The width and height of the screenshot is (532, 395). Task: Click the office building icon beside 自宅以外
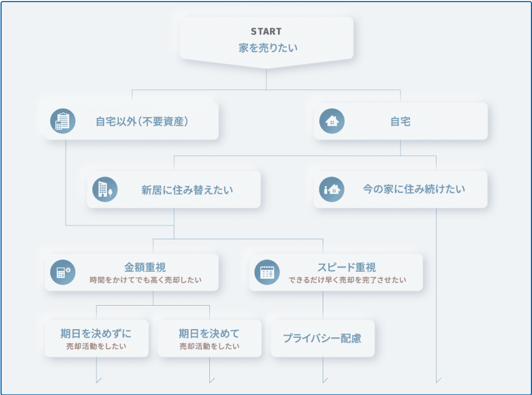(63, 121)
